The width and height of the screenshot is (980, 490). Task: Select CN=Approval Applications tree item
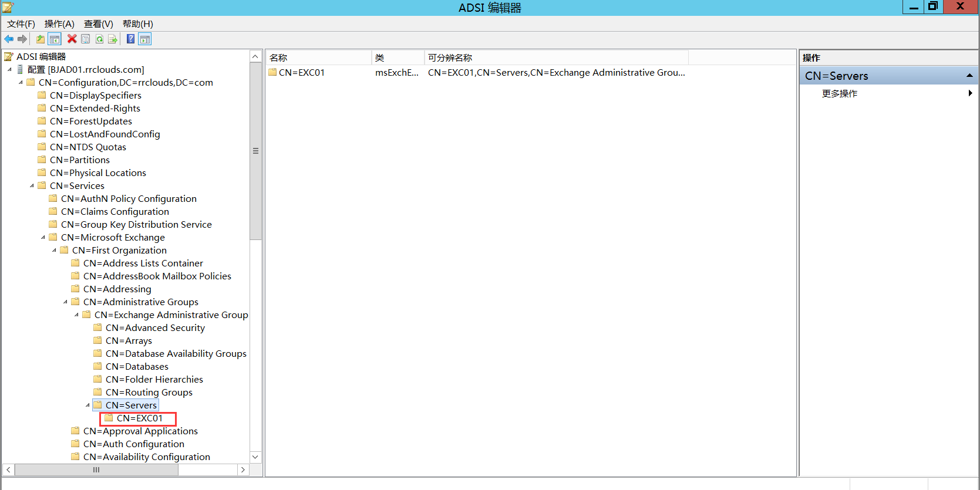[140, 431]
